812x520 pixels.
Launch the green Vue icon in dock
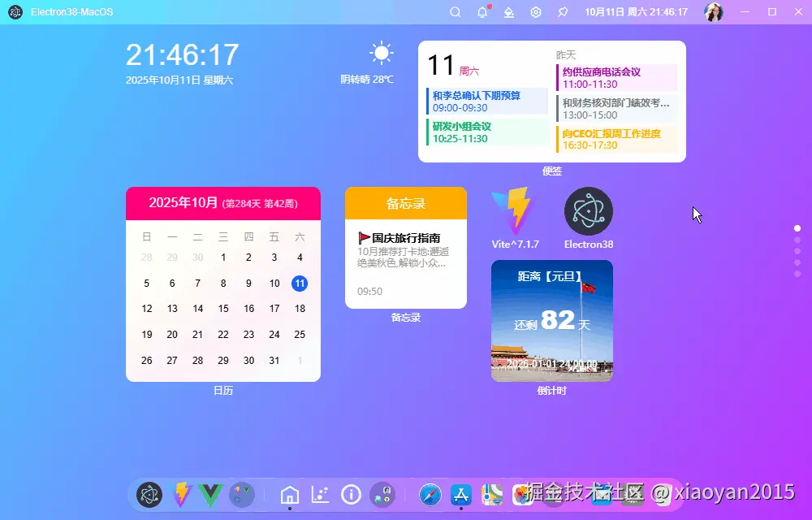[211, 494]
